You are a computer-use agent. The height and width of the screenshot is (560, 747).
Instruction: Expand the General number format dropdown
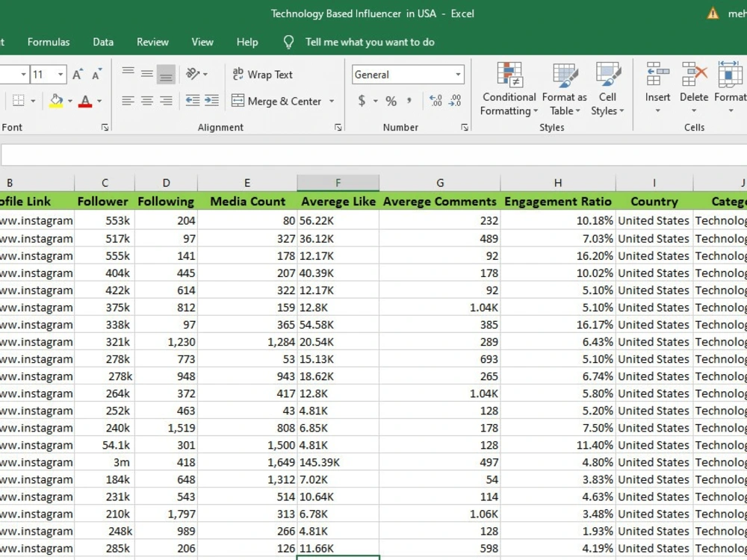(458, 75)
